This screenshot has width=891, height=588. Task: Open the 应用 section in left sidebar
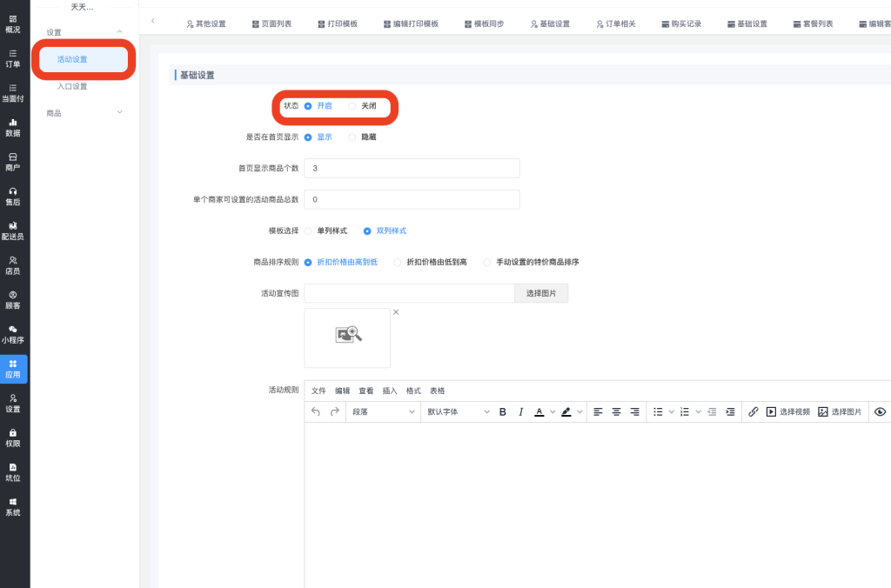(14, 369)
